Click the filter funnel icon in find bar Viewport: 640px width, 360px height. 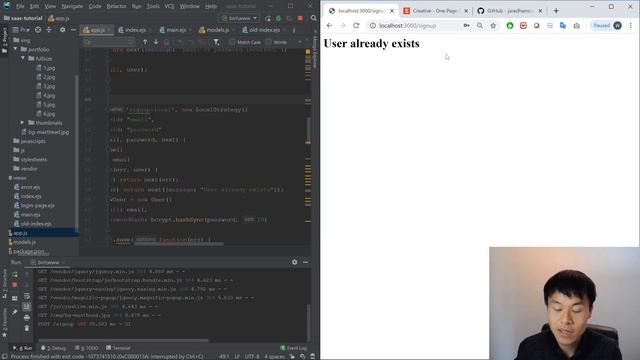[x=216, y=42]
